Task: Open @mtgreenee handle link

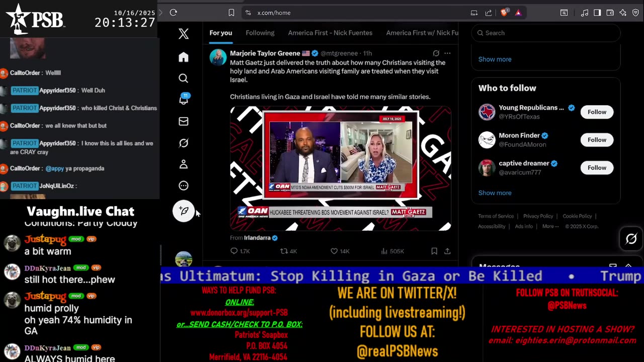Action: click(339, 53)
